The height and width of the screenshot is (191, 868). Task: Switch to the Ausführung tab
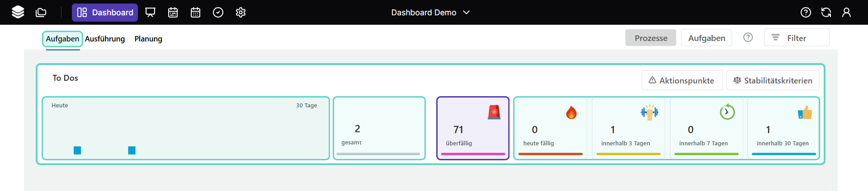[x=105, y=39]
